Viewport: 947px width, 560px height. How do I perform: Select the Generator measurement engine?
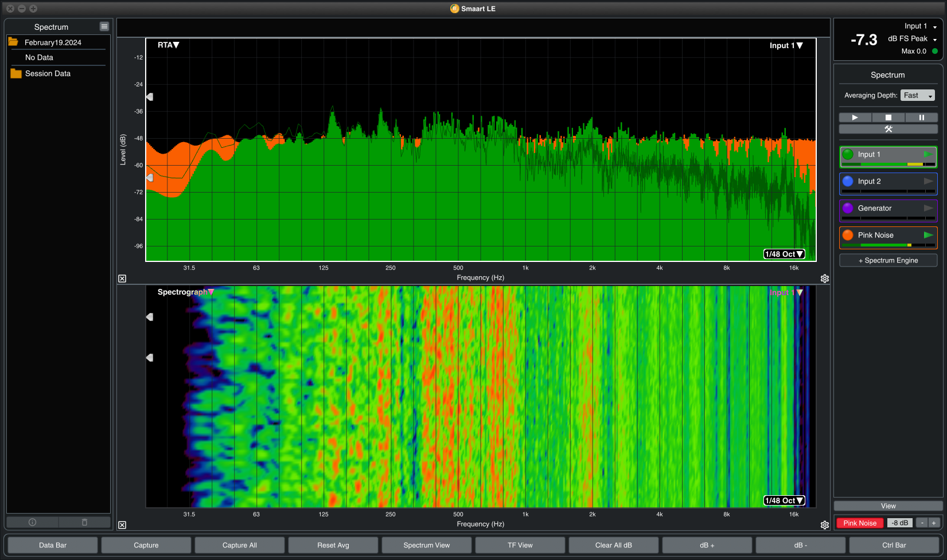(x=888, y=210)
